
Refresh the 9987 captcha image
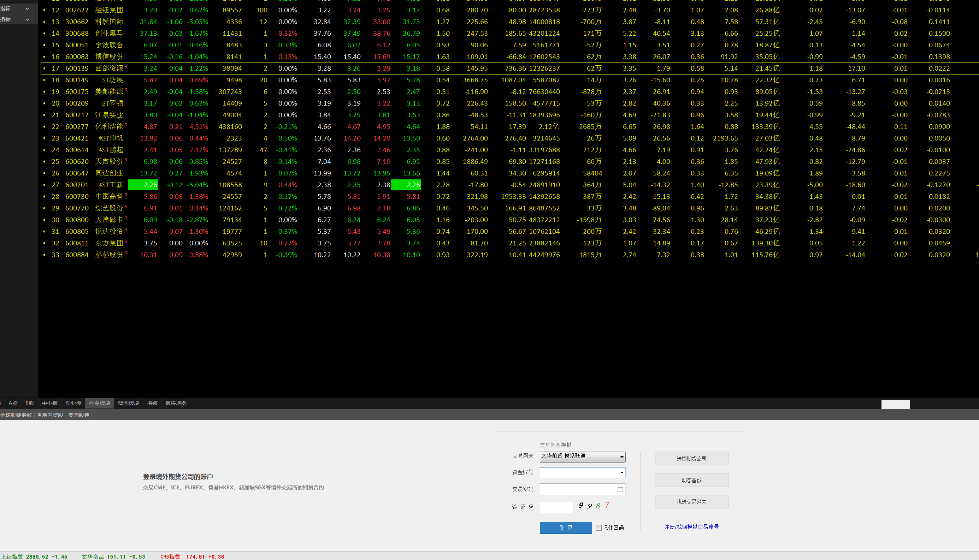pyautogui.click(x=594, y=506)
